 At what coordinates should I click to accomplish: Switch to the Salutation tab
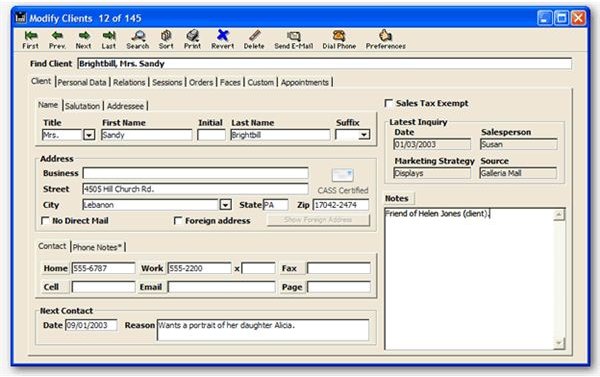point(82,106)
